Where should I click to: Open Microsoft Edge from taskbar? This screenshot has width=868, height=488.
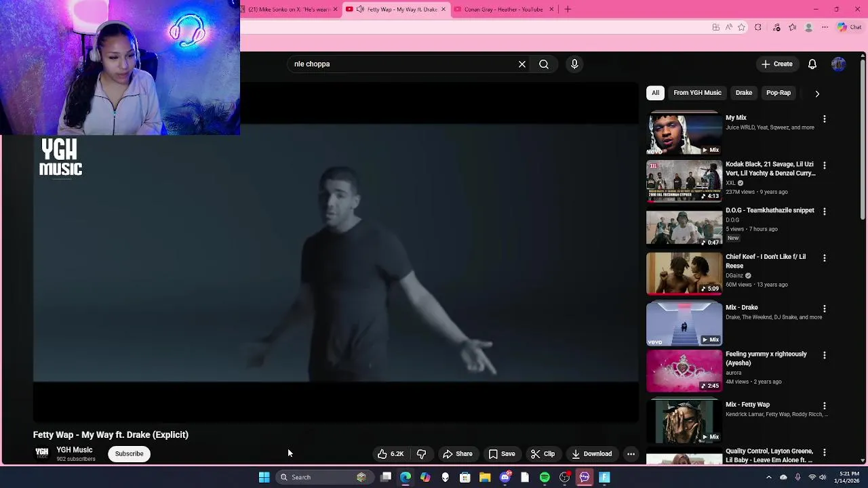tap(406, 477)
